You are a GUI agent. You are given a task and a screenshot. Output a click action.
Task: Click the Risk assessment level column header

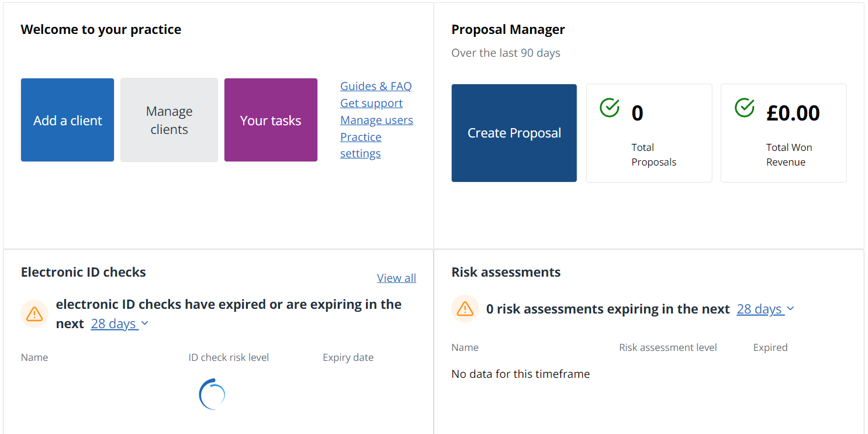668,347
